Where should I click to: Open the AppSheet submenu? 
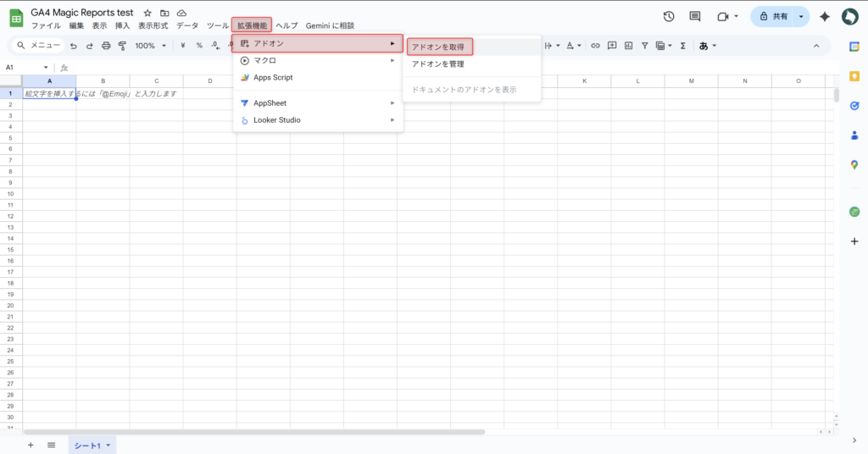[318, 102]
